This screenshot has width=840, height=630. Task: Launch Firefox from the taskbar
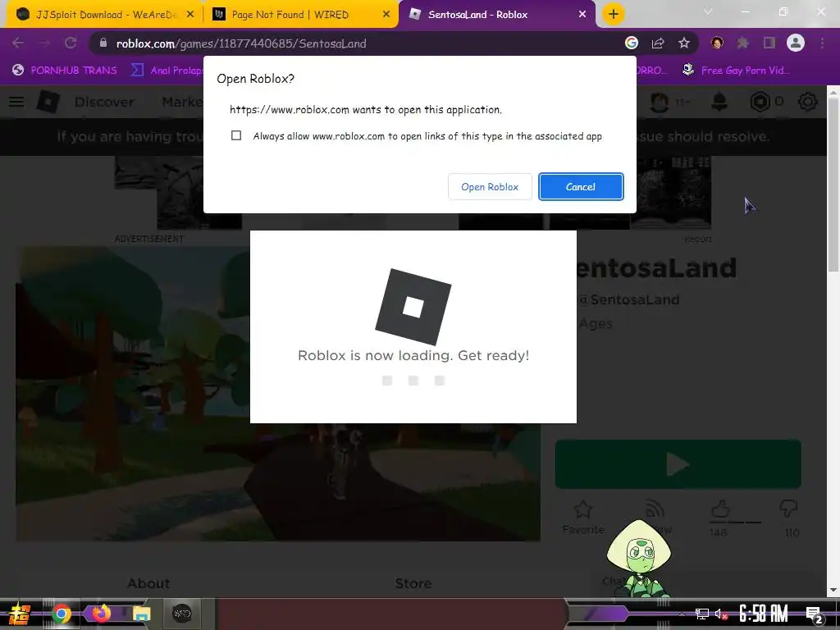[x=101, y=614]
